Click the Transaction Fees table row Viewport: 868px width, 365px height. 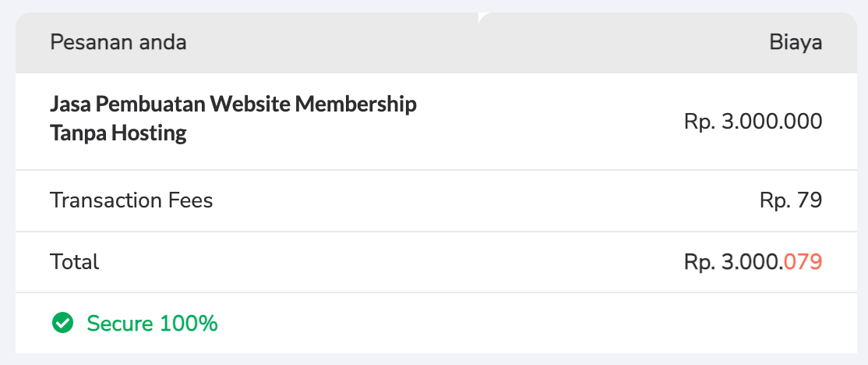pyautogui.click(x=436, y=200)
